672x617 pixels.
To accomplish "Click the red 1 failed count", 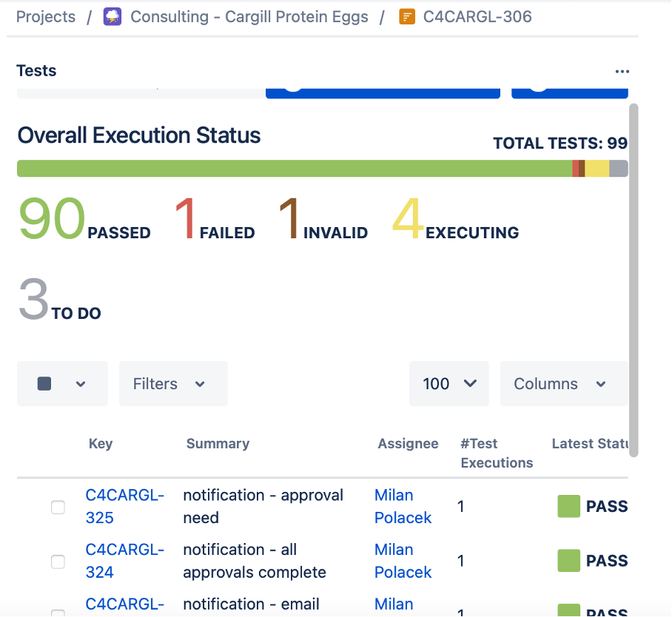I will [x=185, y=220].
